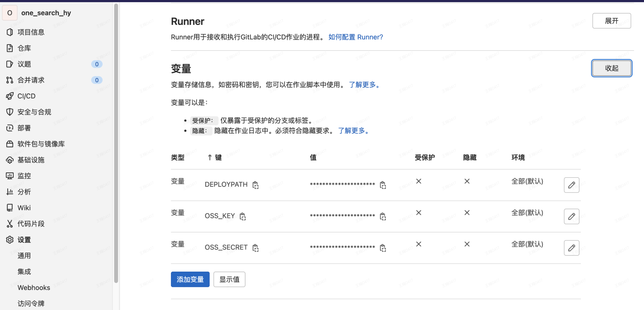This screenshot has width=644, height=310.
Task: Edit the OSS_KEY variable
Action: (572, 216)
